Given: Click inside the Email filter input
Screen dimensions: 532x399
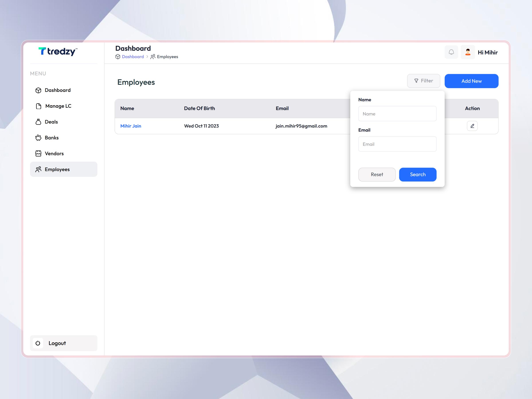Looking at the screenshot, I should 397,144.
